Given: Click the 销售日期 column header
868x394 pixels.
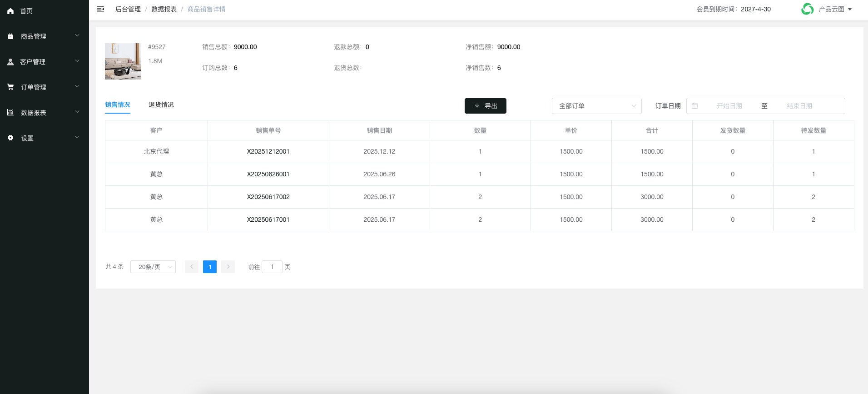Looking at the screenshot, I should pyautogui.click(x=379, y=130).
